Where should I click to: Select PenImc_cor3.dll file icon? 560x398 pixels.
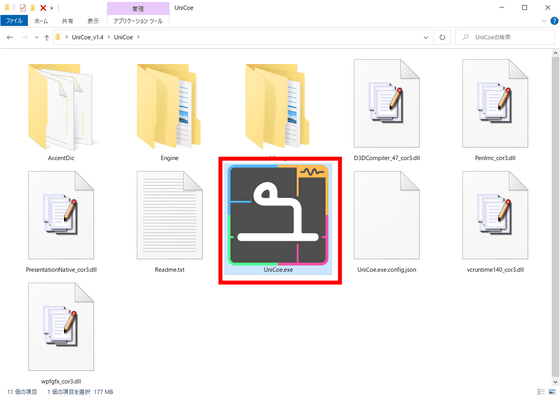pyautogui.click(x=495, y=104)
